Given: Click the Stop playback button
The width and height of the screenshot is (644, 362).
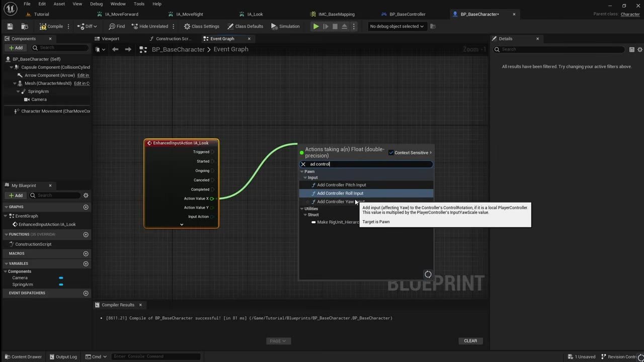Looking at the screenshot, I should (335, 26).
